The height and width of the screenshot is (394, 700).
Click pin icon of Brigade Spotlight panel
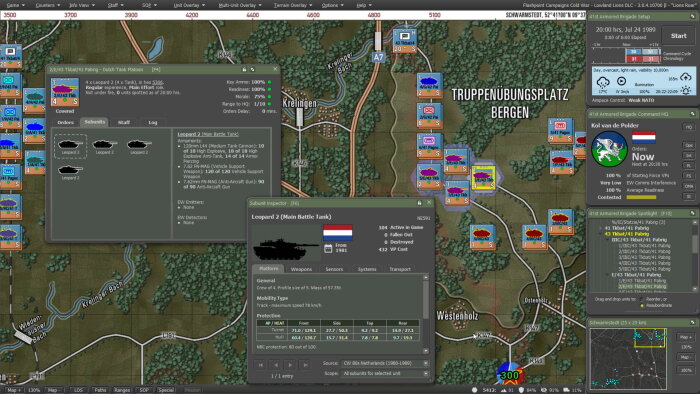(x=692, y=214)
